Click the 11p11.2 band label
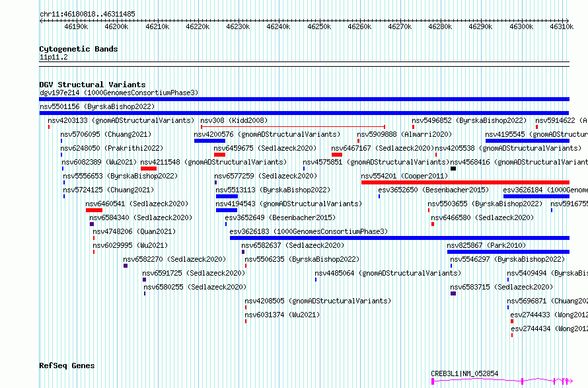The height and width of the screenshot is (388, 588). pyautogui.click(x=54, y=57)
